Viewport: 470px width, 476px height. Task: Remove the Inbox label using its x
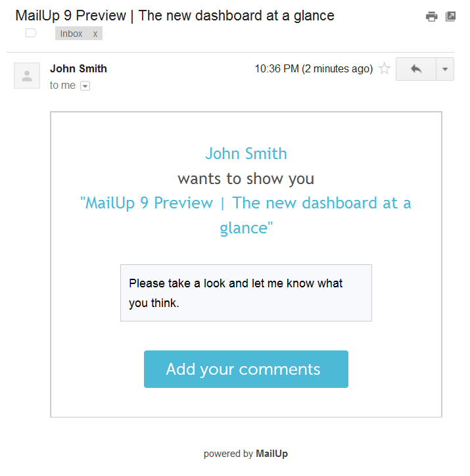point(95,34)
